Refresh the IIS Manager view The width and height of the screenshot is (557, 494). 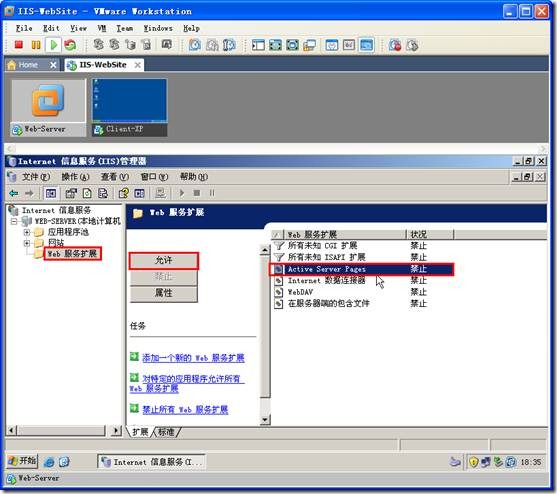(x=87, y=193)
